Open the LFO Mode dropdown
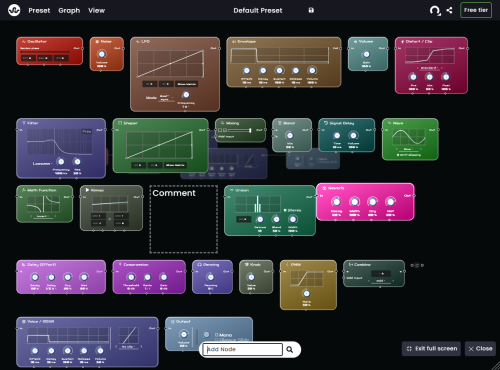 click(166, 98)
